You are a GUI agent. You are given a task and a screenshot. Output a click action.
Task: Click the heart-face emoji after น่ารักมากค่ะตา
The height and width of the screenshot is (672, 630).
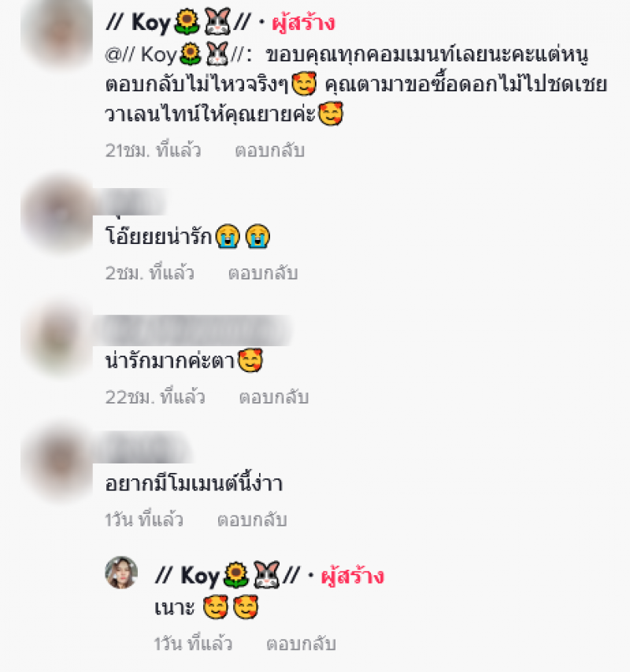click(250, 360)
